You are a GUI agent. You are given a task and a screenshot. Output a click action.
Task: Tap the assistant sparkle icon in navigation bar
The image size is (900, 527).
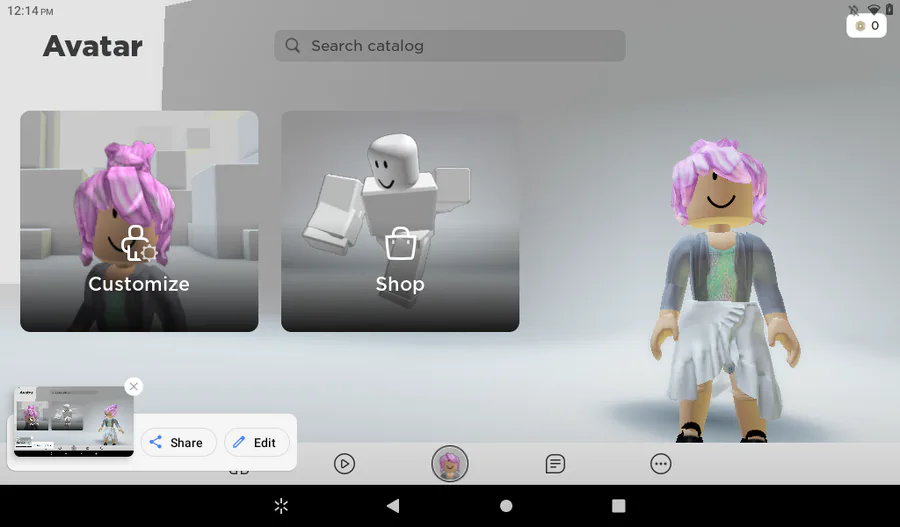point(281,506)
